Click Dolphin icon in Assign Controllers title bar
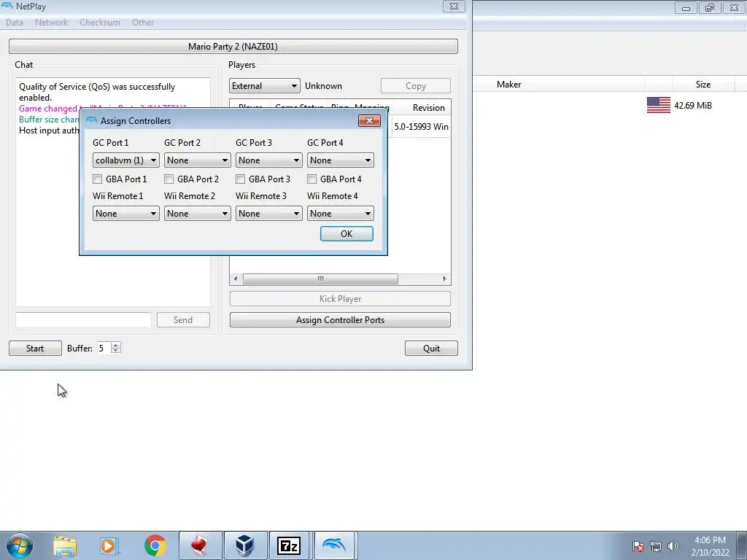The image size is (747, 560). click(x=91, y=120)
